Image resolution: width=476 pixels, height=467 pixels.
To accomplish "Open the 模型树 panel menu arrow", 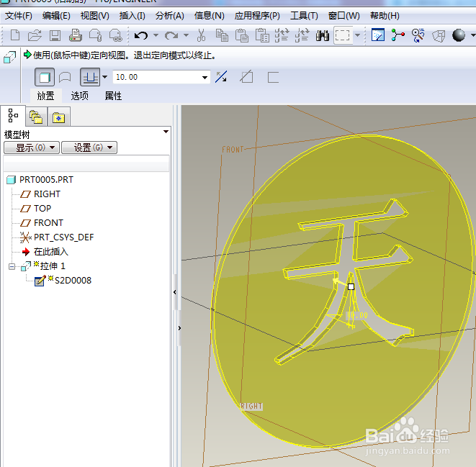I will (166, 132).
